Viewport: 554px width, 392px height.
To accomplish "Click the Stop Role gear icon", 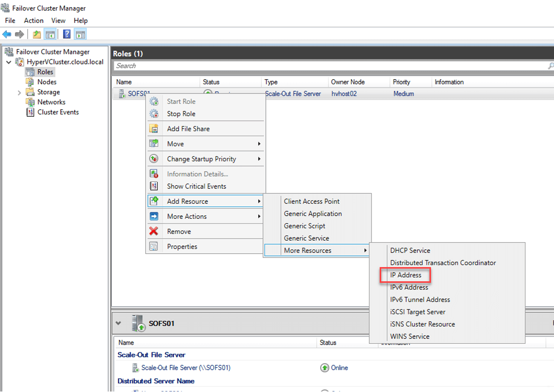I will [x=153, y=114].
